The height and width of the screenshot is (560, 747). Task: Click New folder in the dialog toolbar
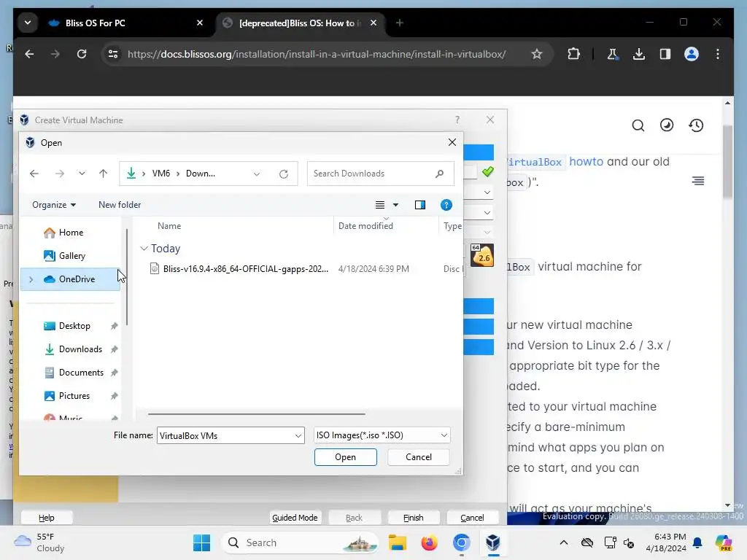tap(120, 205)
